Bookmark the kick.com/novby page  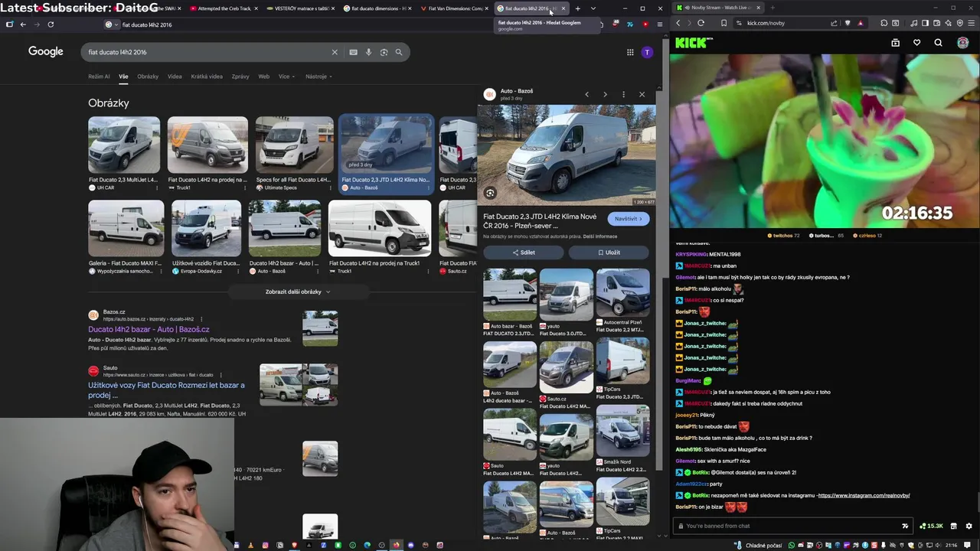(724, 23)
